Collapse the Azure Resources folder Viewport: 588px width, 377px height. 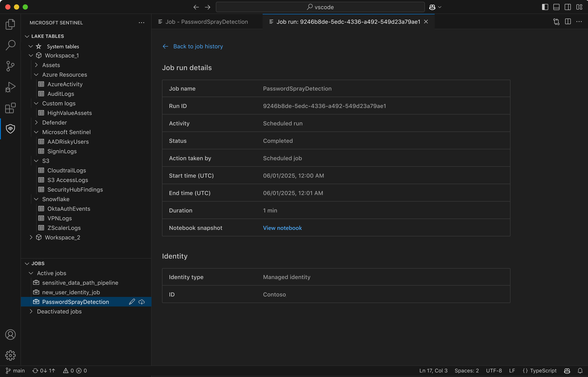point(36,75)
